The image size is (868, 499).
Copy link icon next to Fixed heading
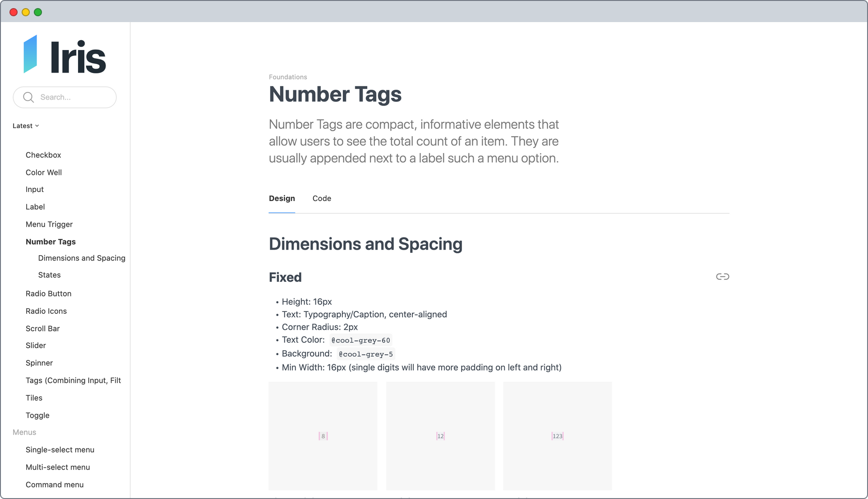[722, 277]
